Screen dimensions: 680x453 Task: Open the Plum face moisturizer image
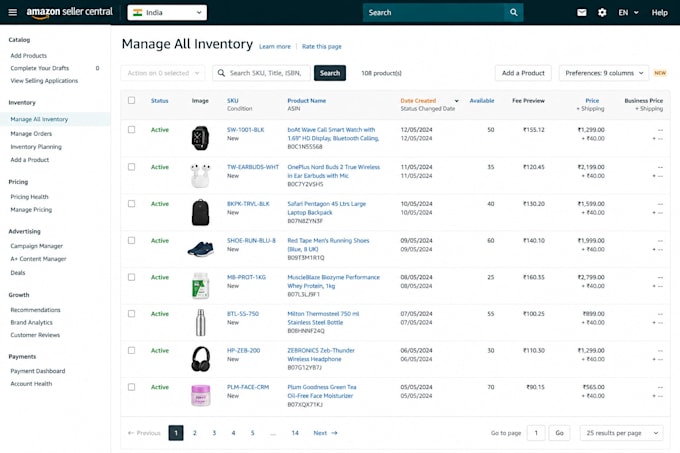(x=200, y=395)
